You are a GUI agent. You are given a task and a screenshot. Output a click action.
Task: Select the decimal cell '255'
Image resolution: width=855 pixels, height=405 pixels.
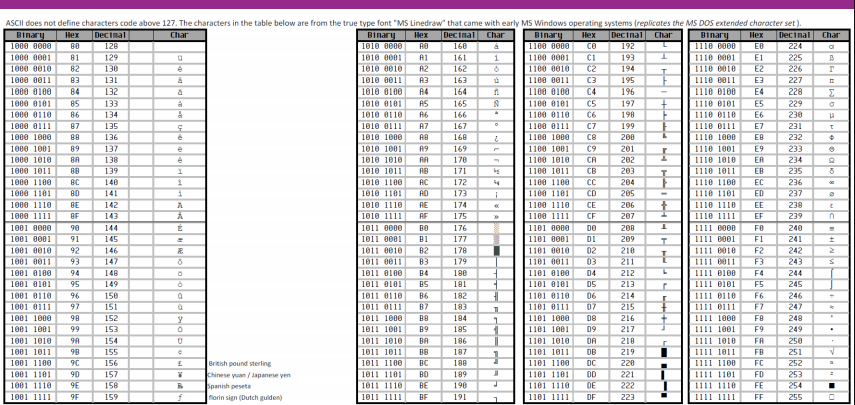797,396
